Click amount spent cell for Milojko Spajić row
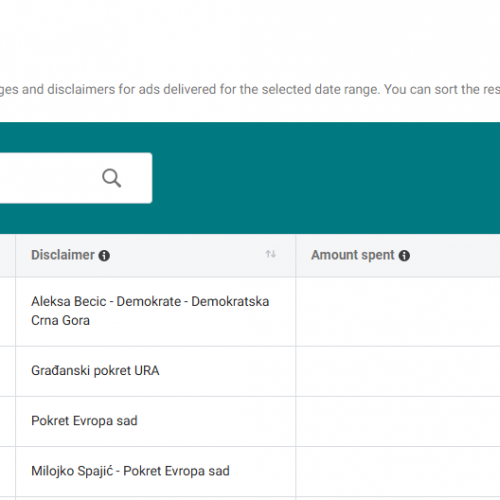Screen dimensions: 500x500 tap(398, 471)
